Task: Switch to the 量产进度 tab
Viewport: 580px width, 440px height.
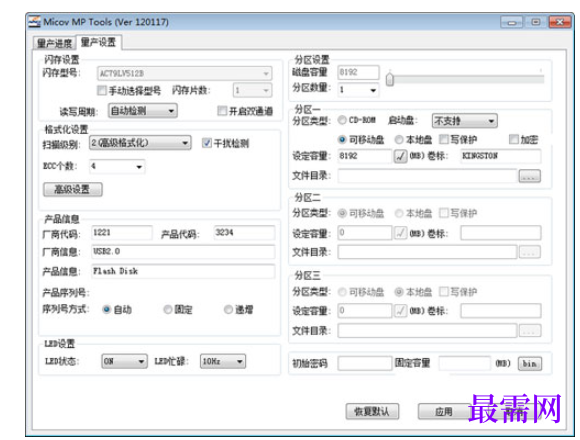Action: 54,43
